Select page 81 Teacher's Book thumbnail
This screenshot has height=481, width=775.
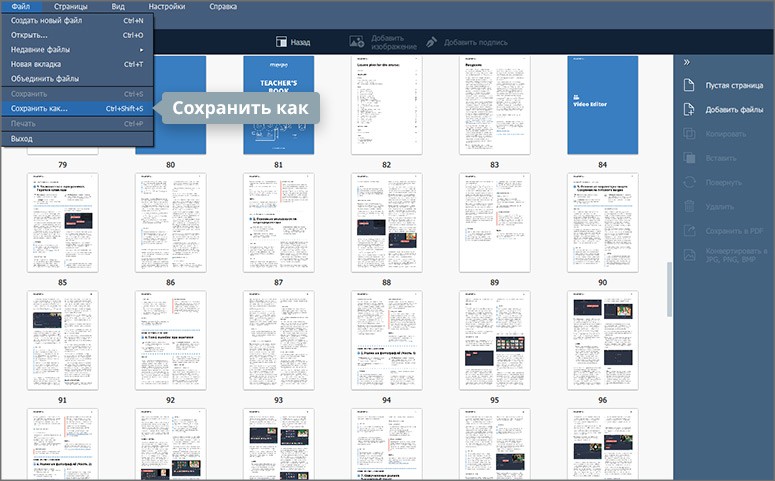tap(279, 105)
